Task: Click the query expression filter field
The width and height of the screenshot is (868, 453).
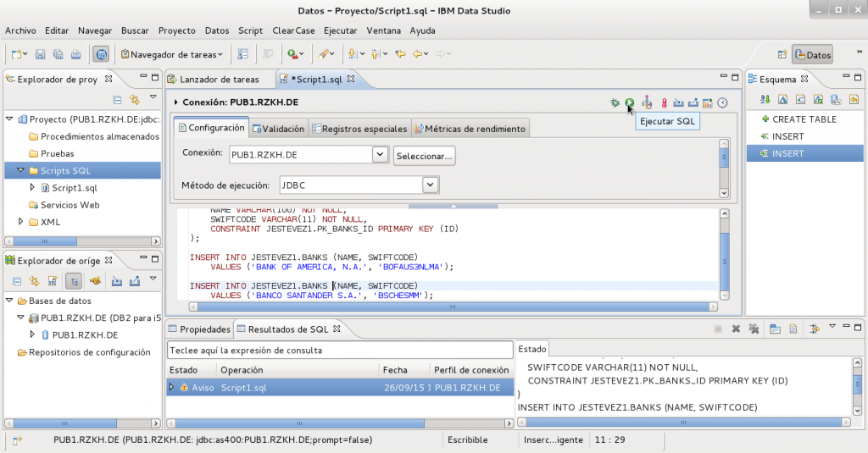Action: click(340, 350)
